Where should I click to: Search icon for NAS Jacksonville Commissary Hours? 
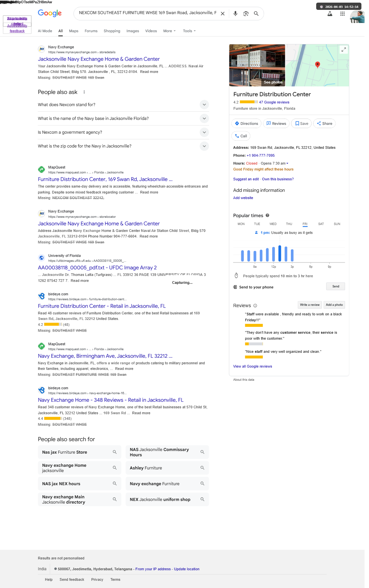pyautogui.click(x=202, y=452)
